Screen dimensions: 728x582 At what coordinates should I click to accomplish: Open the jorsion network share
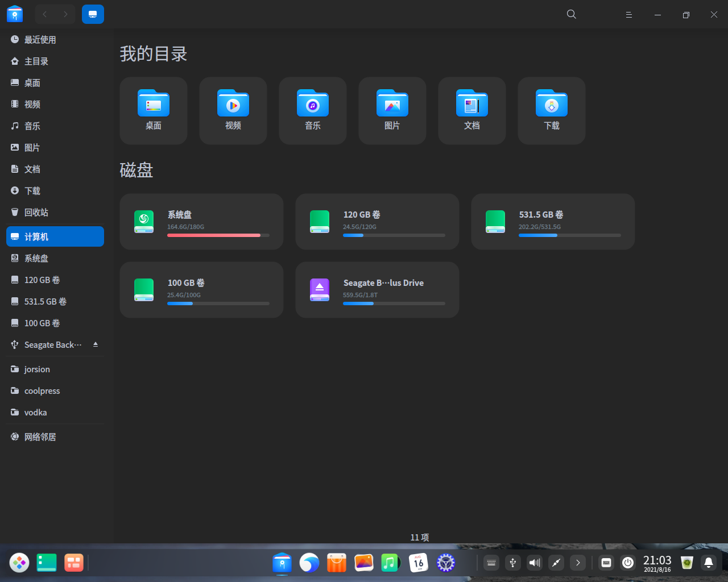tap(37, 369)
